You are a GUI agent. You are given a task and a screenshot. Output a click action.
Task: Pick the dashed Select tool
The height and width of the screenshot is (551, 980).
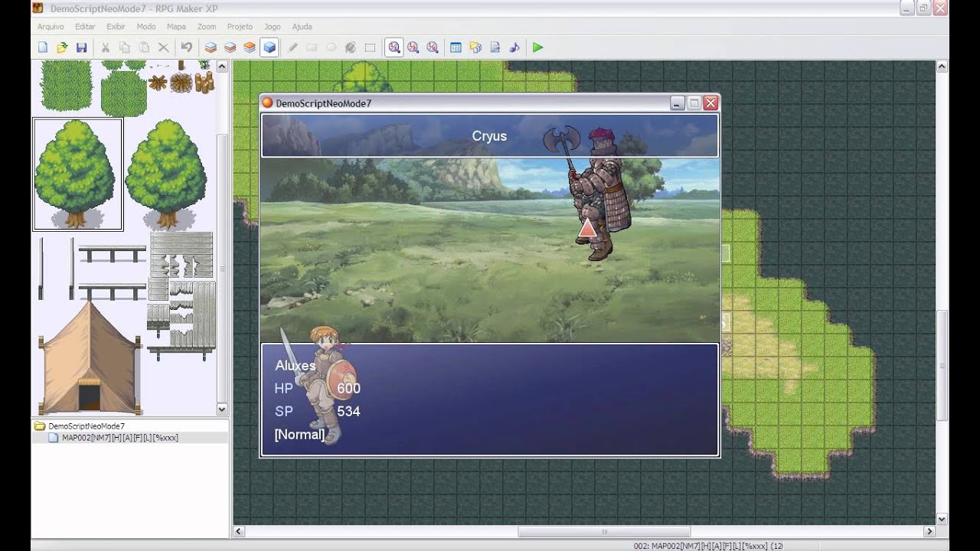370,47
